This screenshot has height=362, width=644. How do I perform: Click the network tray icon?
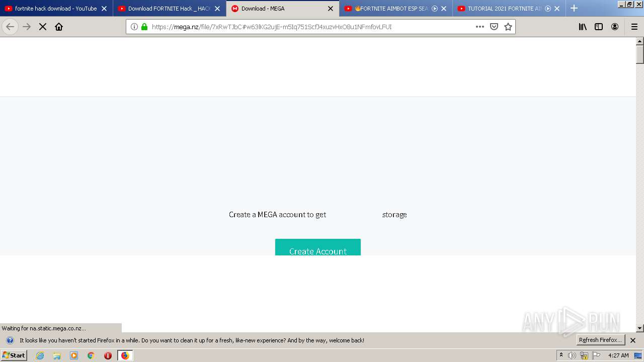(x=584, y=355)
